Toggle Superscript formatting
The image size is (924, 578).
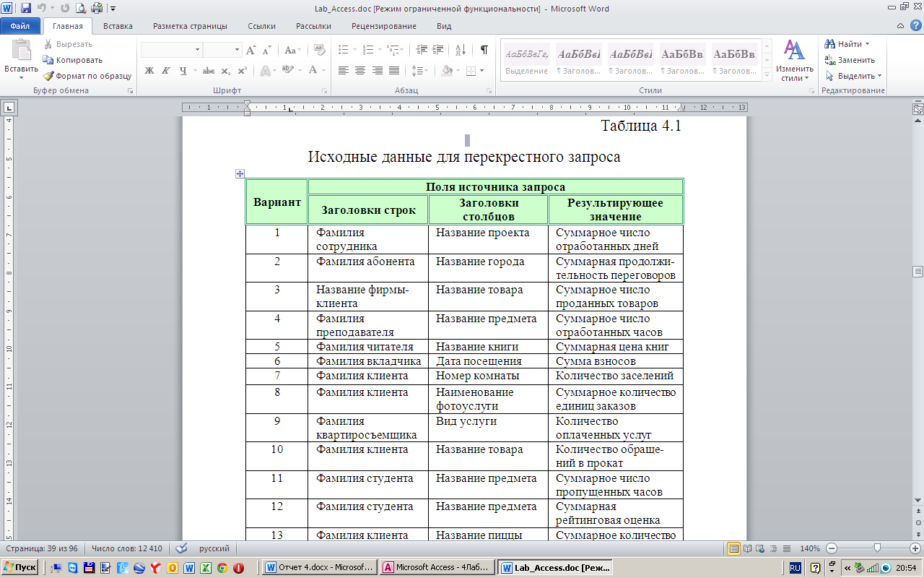pyautogui.click(x=243, y=71)
